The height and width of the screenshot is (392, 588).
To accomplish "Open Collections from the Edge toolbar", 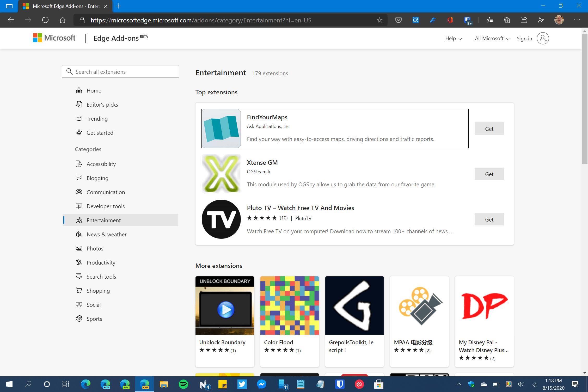I will 507,20.
